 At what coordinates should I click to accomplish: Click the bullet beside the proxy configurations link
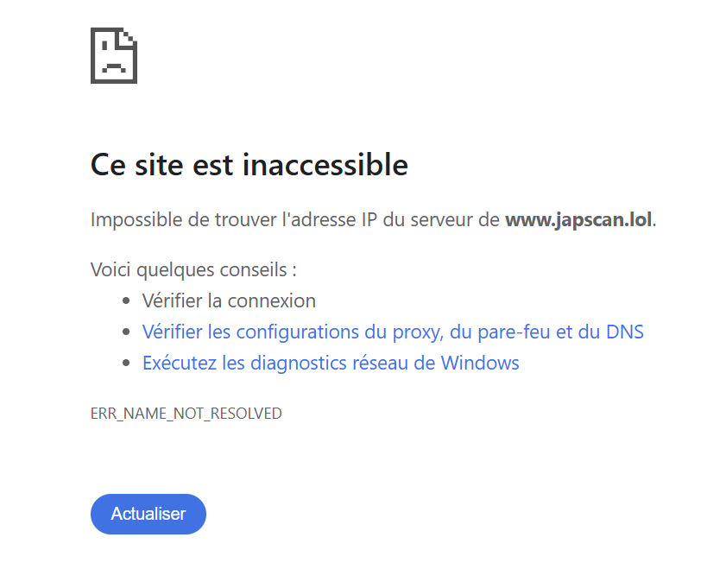click(x=126, y=332)
